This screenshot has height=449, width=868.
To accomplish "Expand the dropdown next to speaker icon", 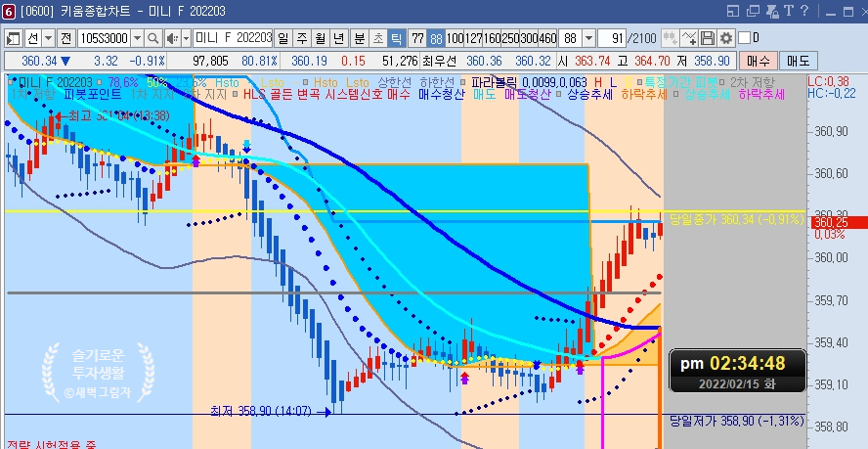I will 186,38.
